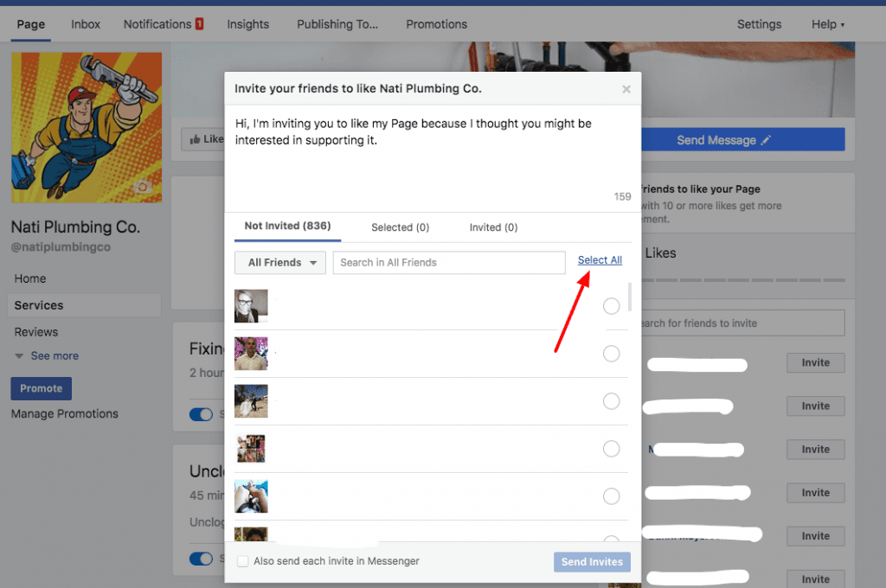Open Manage Promotions link

[64, 414]
